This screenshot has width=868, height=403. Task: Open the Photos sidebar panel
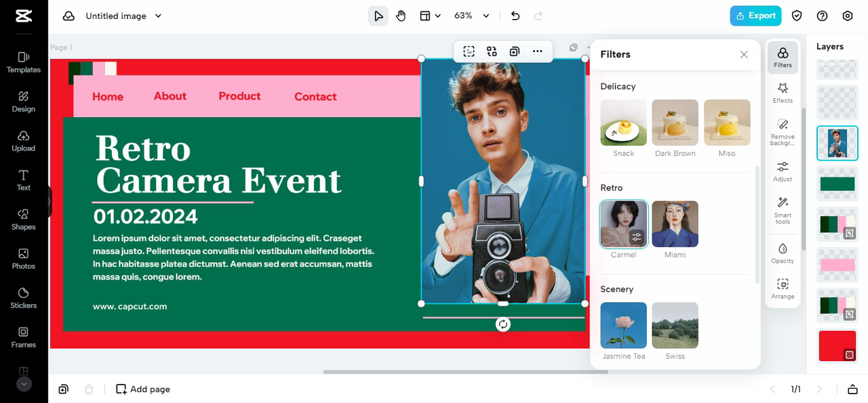(24, 259)
